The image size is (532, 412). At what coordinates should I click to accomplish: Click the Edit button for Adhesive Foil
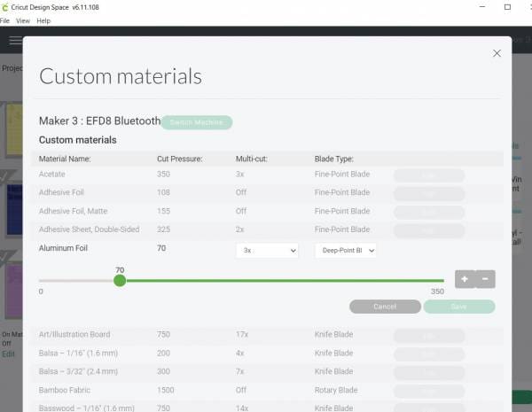click(429, 194)
